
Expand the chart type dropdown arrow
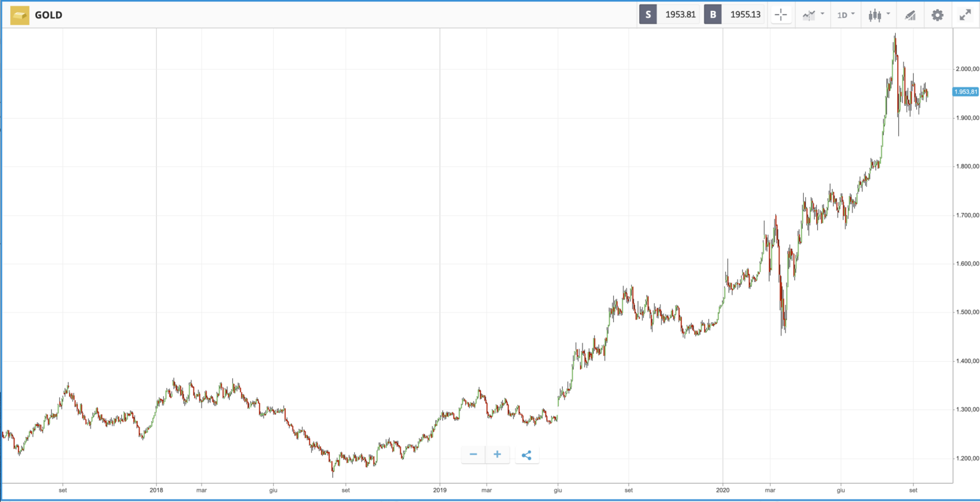point(822,15)
